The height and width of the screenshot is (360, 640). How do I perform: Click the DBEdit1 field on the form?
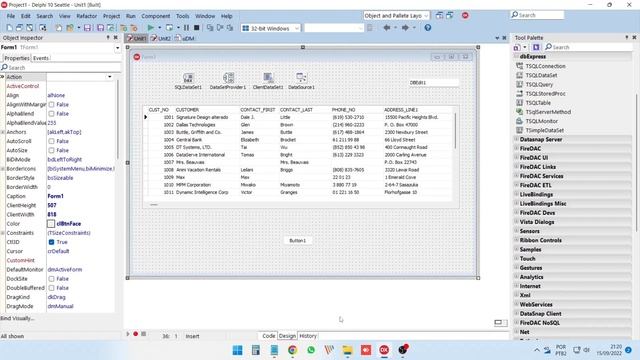(433, 82)
